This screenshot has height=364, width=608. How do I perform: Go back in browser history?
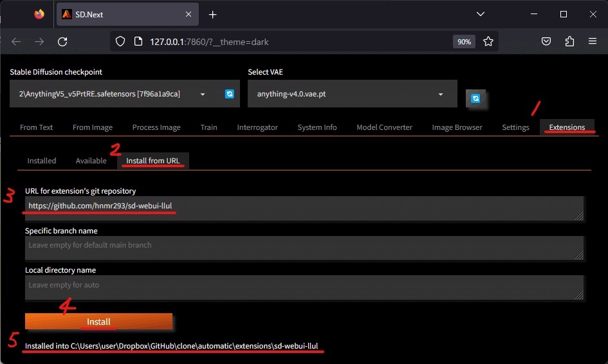point(16,41)
